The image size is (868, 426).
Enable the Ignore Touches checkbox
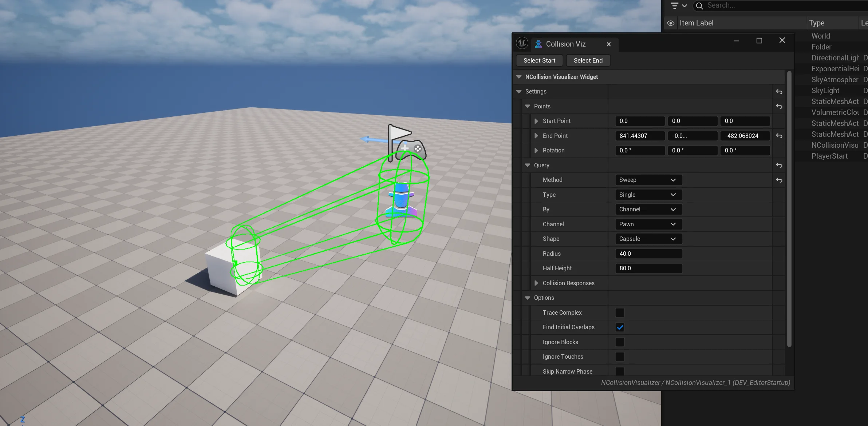(x=619, y=357)
